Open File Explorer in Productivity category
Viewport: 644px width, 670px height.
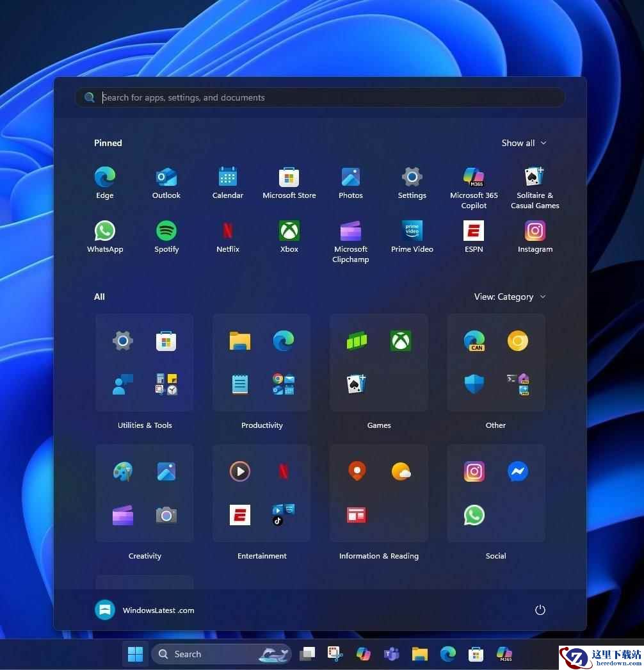coord(239,341)
